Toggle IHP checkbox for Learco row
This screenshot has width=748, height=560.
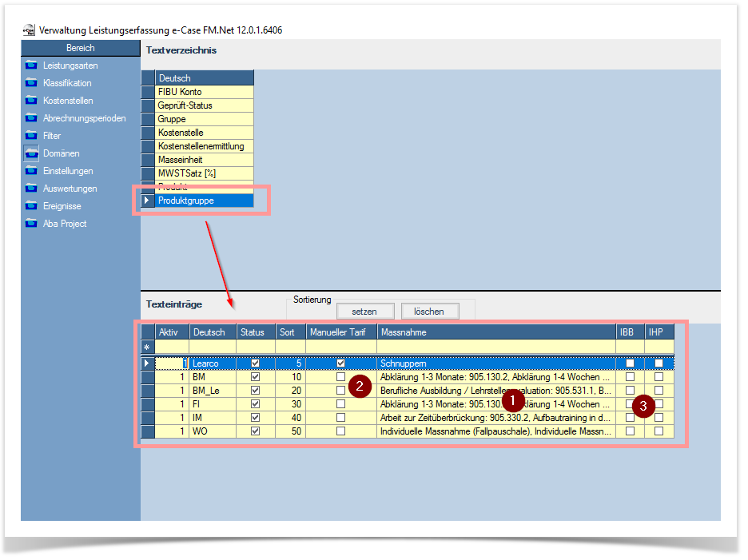tap(658, 363)
